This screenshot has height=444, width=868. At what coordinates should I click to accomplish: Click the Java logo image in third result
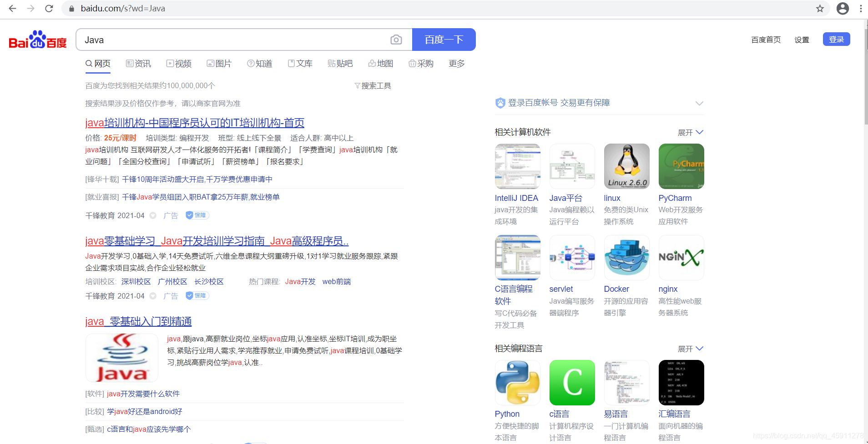pos(122,358)
